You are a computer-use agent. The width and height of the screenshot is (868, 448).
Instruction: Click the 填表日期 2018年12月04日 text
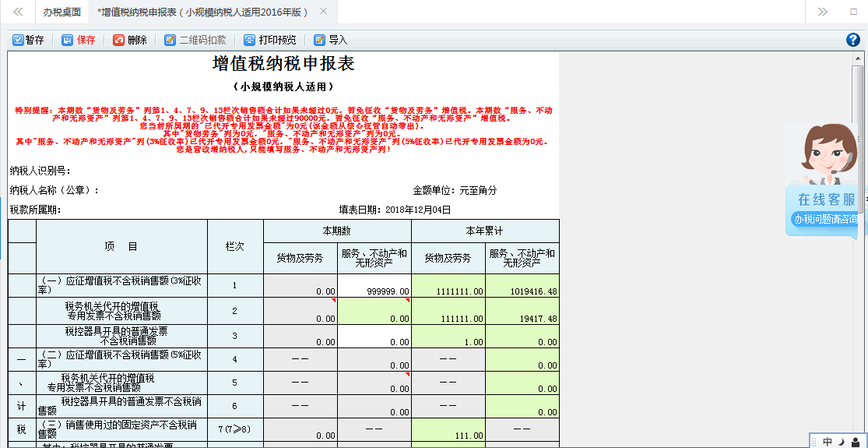click(395, 210)
